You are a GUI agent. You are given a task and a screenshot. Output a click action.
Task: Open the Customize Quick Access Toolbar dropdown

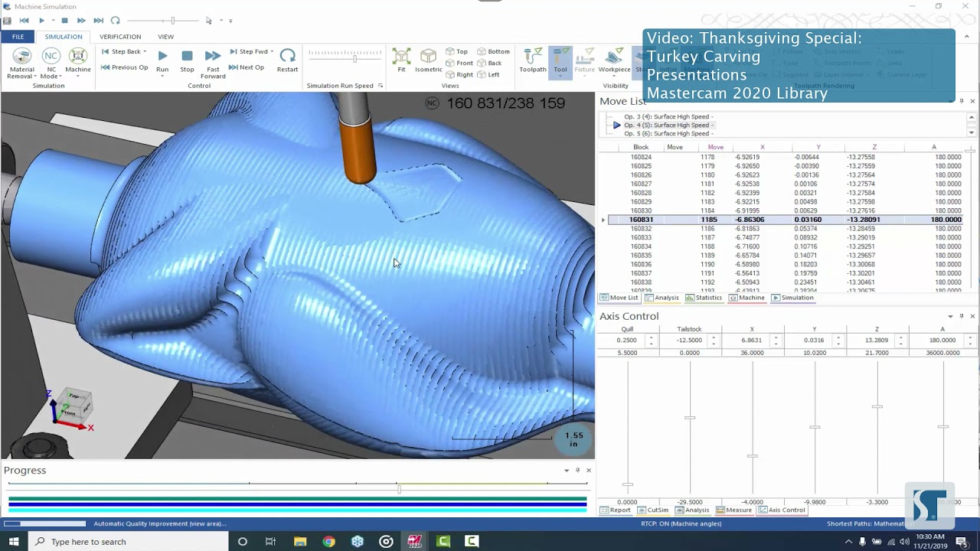click(231, 21)
